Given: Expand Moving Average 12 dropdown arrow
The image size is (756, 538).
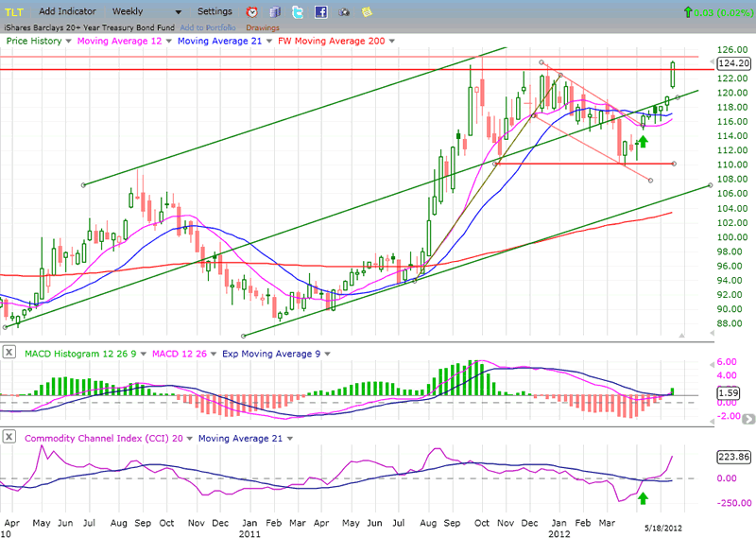Looking at the screenshot, I should (x=169, y=42).
